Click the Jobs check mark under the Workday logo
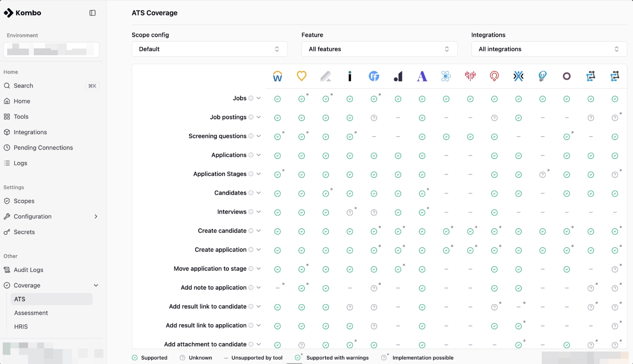The image size is (633, 364). (277, 99)
